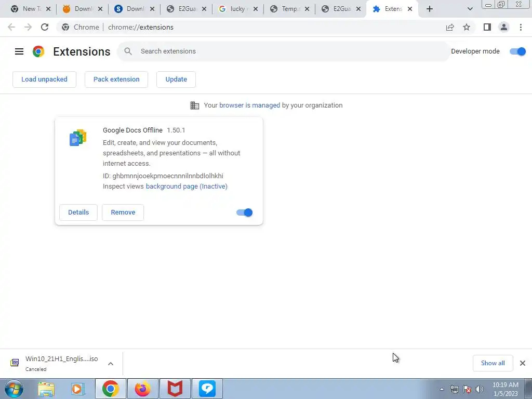Close the Extensions tab
Screen dimensions: 532x399
pyautogui.click(x=410, y=9)
